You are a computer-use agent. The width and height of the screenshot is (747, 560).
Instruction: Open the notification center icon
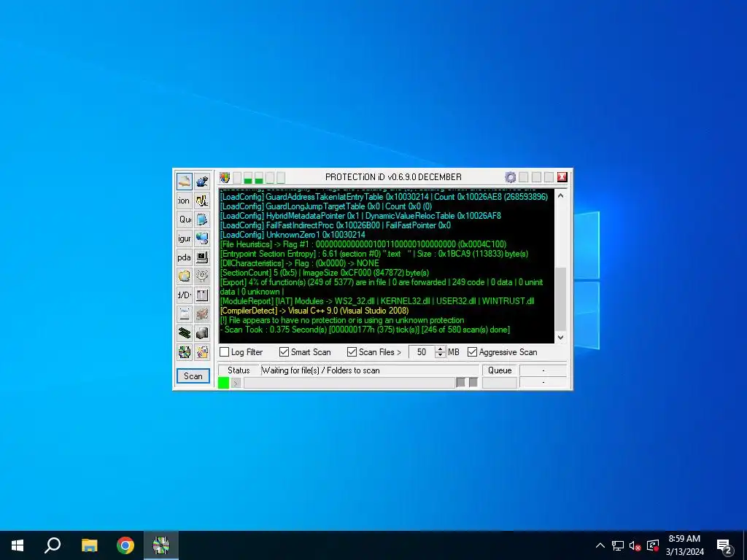click(x=724, y=545)
